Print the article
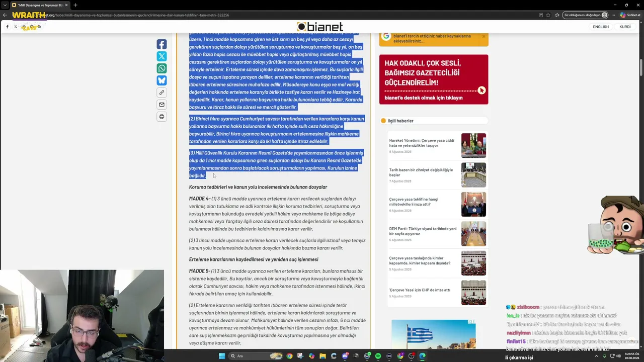This screenshot has height=362, width=644. (x=162, y=117)
